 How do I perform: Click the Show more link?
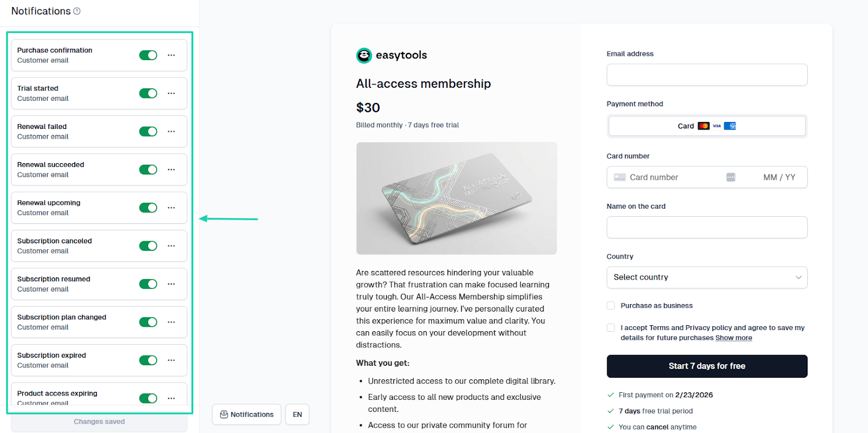point(733,338)
